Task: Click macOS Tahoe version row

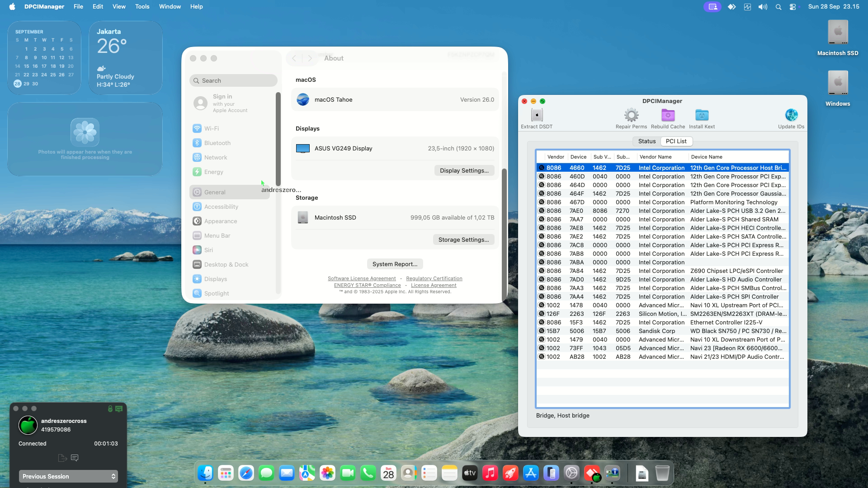Action: (x=395, y=100)
